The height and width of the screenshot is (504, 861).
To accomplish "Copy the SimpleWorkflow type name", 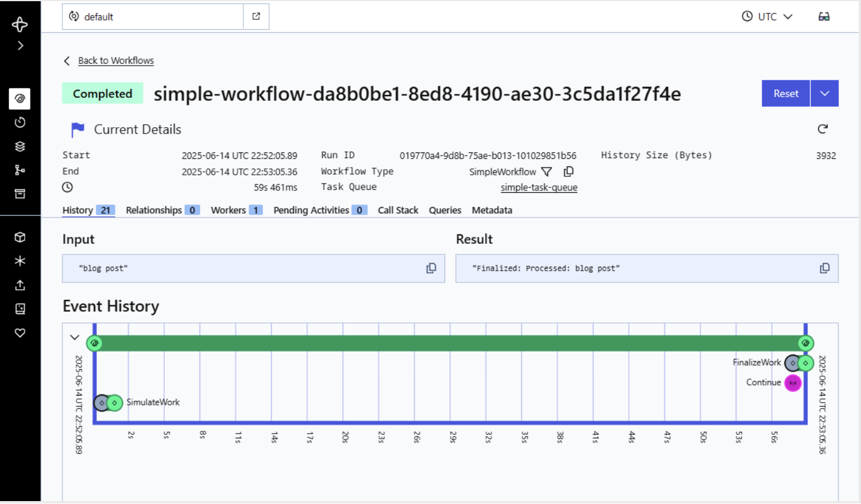I will (x=568, y=172).
